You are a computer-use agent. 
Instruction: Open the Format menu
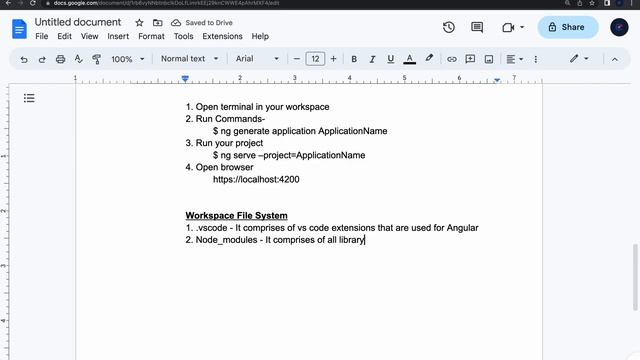coord(151,36)
